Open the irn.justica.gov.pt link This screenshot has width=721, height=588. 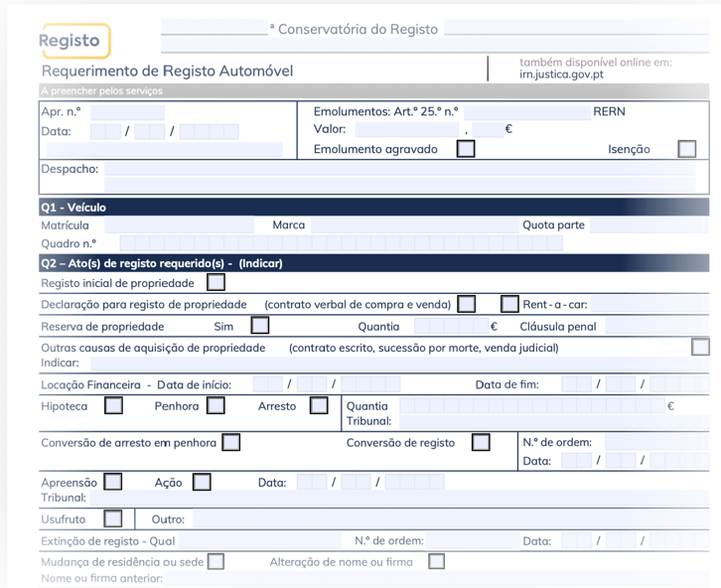[x=561, y=74]
